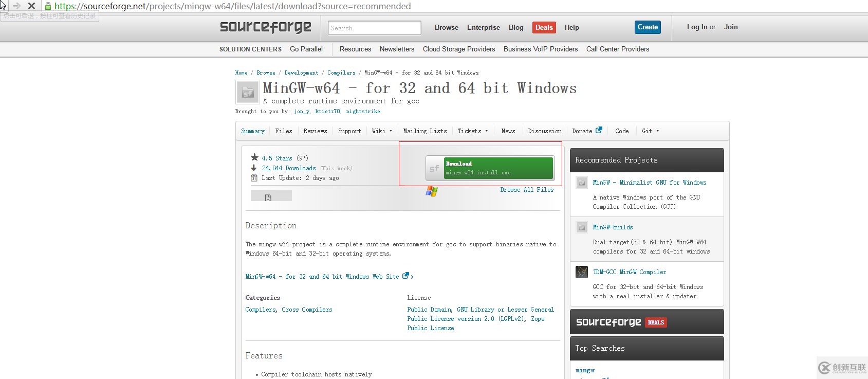Click the Compilers breadcrumb link
Viewport: 868px width, 379px height.
(x=341, y=73)
